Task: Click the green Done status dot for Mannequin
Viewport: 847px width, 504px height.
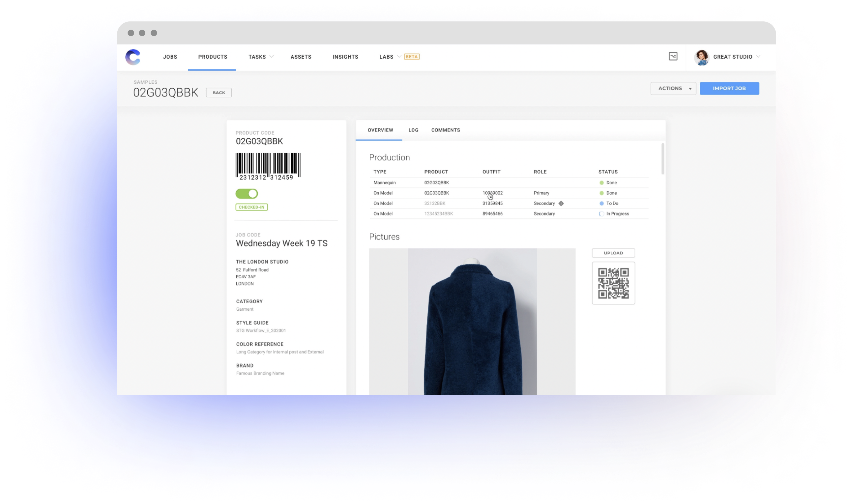Action: [x=601, y=182]
